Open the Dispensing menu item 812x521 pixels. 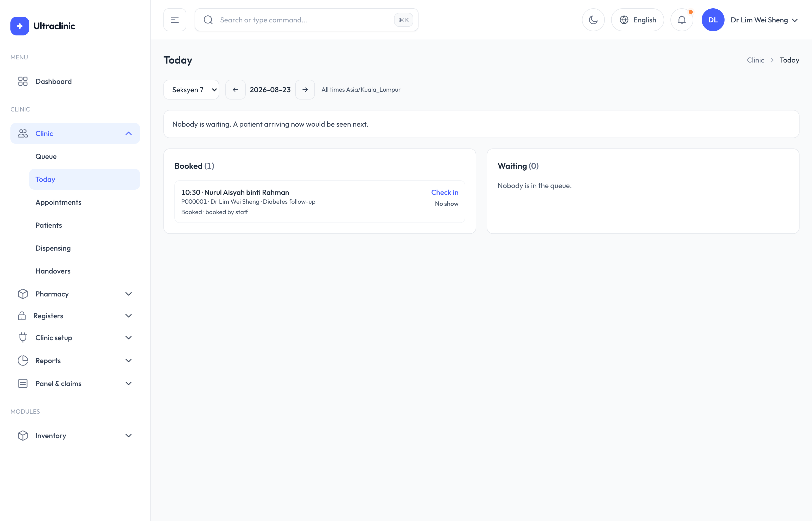tap(85, 248)
